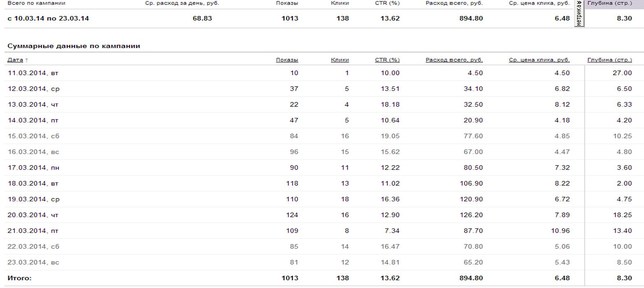Click the Суммарные данные по кампании heading
Viewport: 644px width, 288px height.
tap(74, 46)
